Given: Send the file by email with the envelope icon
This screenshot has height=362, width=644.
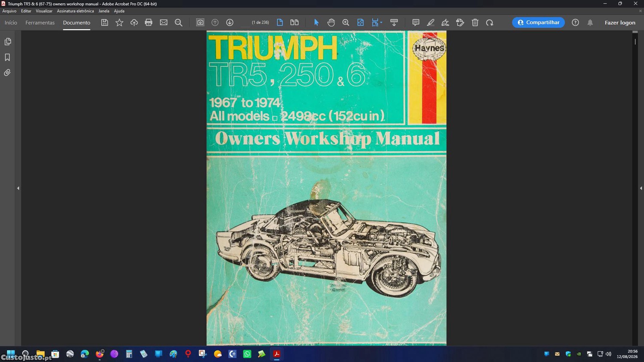Looking at the screenshot, I should [x=164, y=22].
